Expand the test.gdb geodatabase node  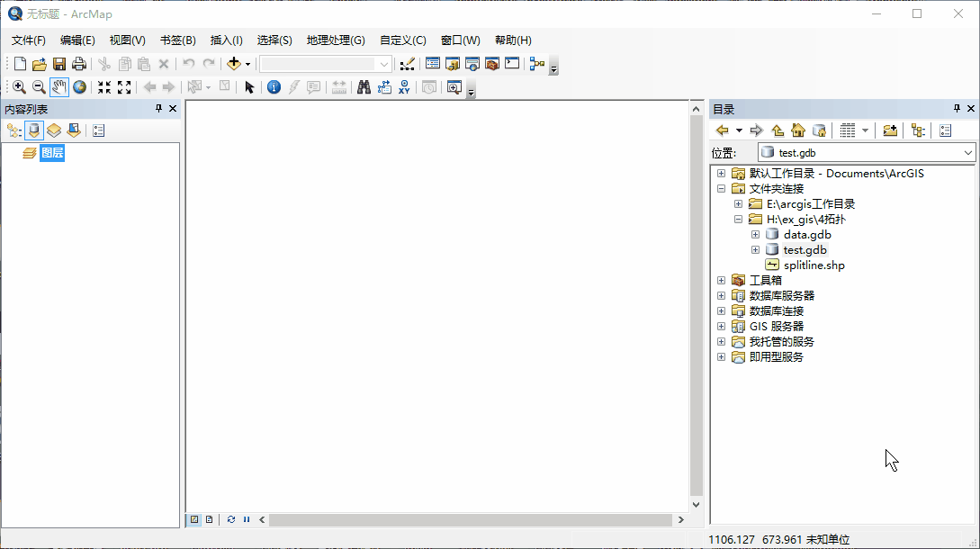pos(756,250)
